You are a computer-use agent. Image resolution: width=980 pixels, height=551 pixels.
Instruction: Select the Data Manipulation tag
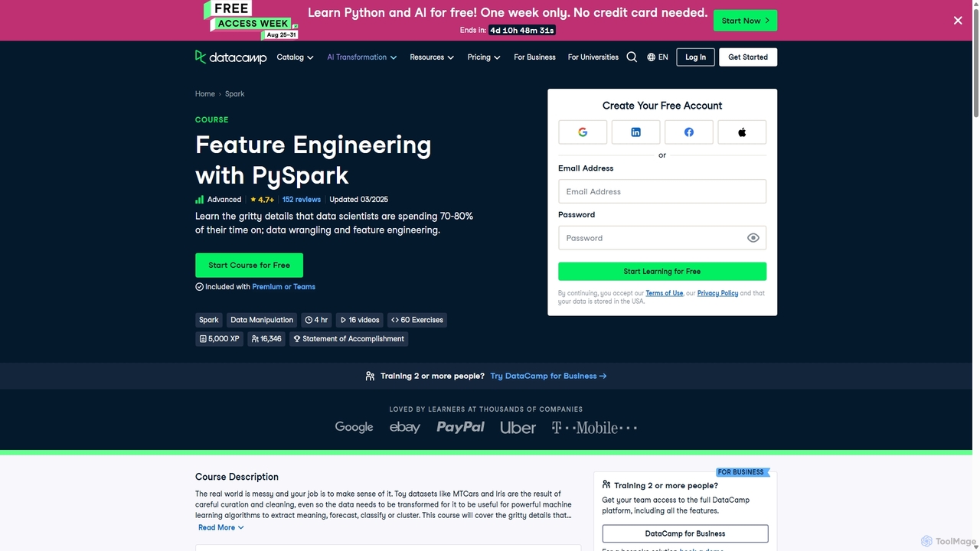coord(262,320)
